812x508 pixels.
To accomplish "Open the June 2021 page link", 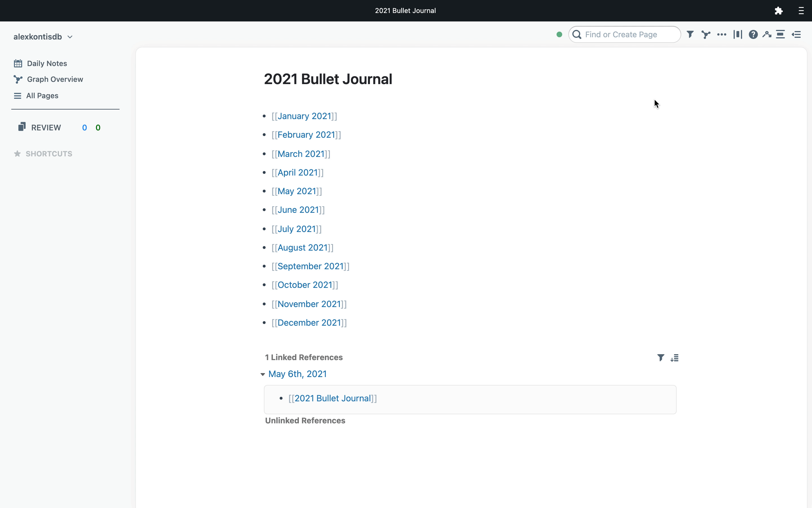I will pyautogui.click(x=298, y=210).
